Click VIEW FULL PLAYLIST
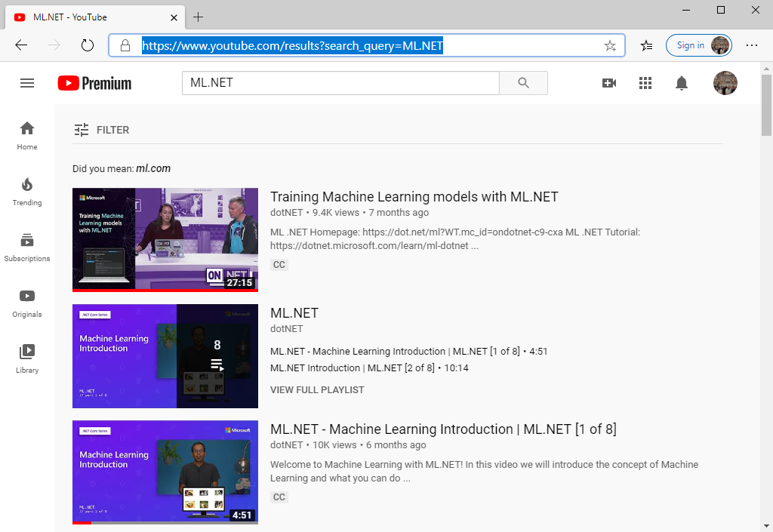Screen dimensions: 773x532 click(317, 389)
